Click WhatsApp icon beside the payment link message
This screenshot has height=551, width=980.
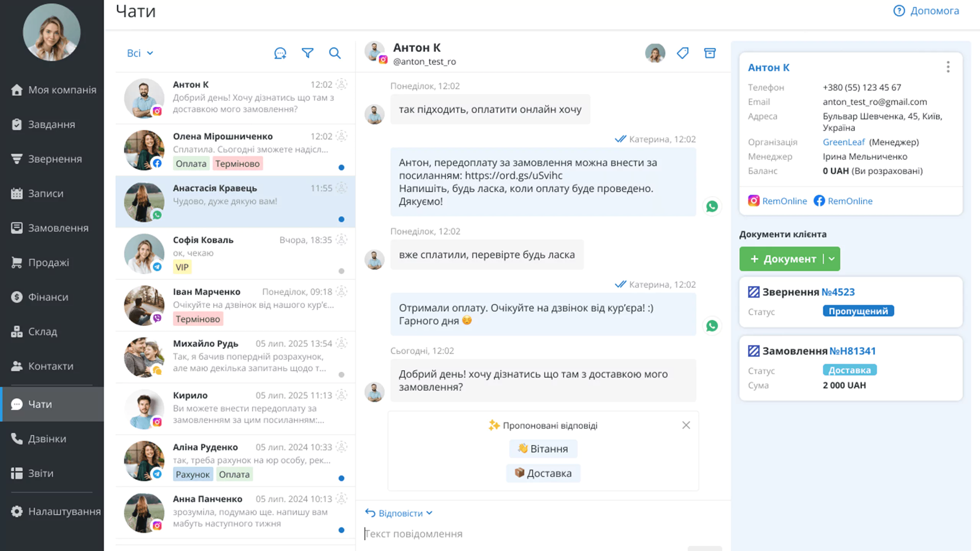[x=712, y=207]
